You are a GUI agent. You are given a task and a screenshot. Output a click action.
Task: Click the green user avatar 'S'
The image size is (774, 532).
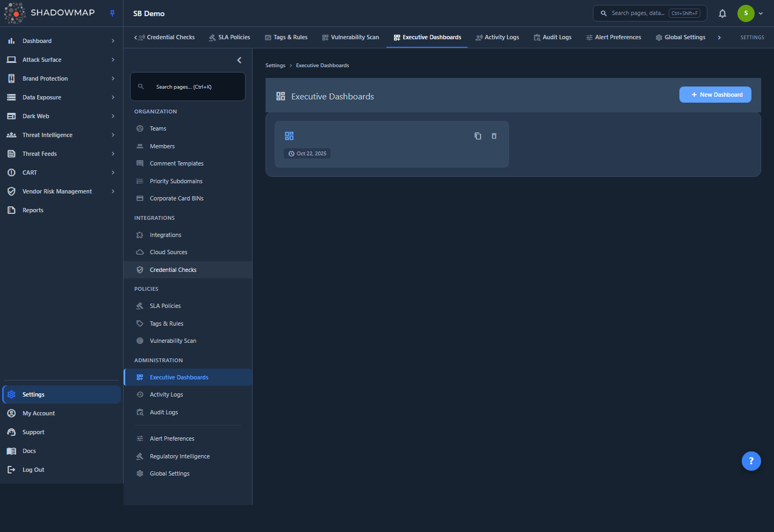click(x=746, y=13)
